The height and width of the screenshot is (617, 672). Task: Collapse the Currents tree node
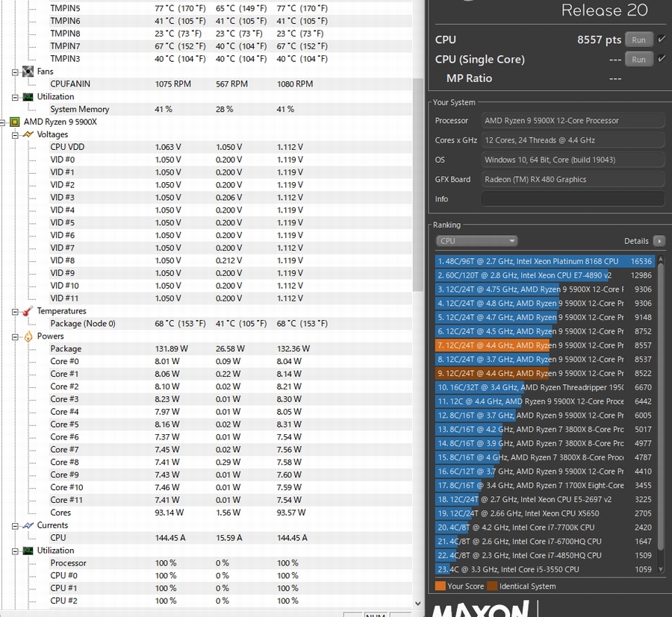pos(15,526)
